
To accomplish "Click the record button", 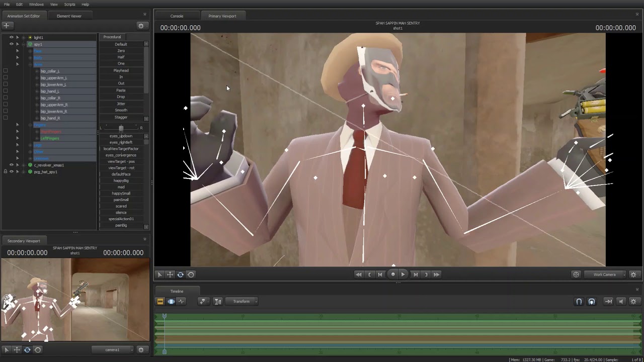I will [x=393, y=275].
